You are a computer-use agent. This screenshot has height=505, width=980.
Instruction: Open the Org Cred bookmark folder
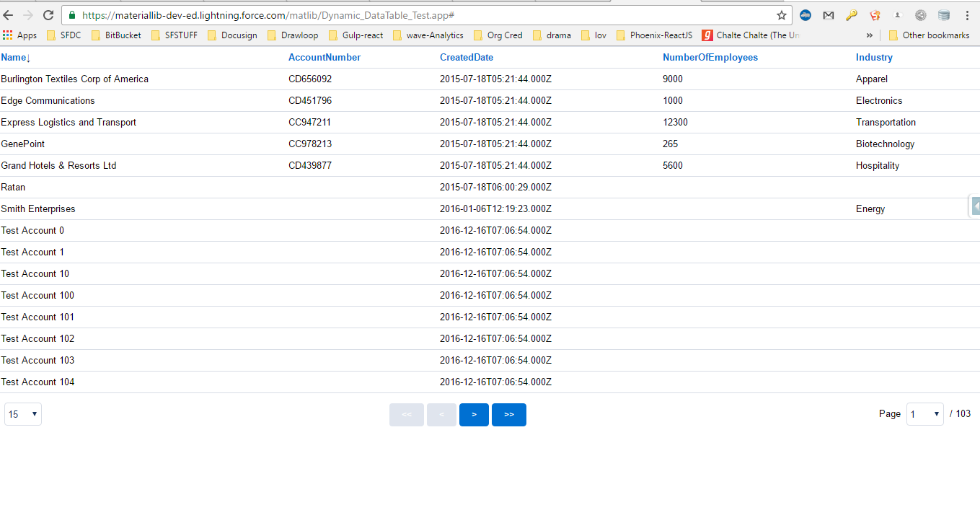(x=498, y=35)
